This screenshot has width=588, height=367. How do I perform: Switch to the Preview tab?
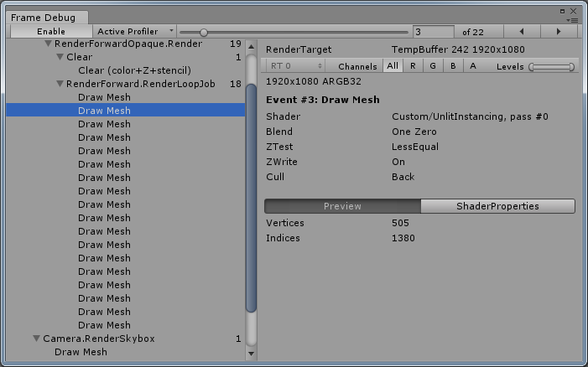[x=342, y=206]
